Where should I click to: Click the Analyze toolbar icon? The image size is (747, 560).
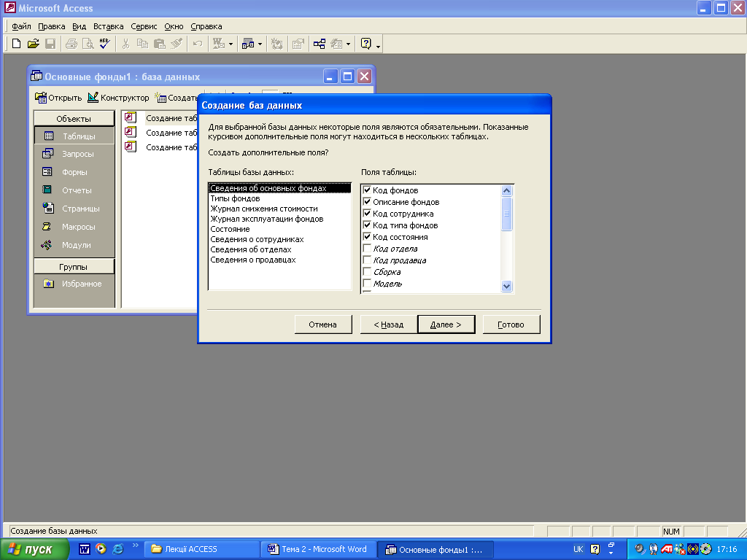(x=248, y=44)
